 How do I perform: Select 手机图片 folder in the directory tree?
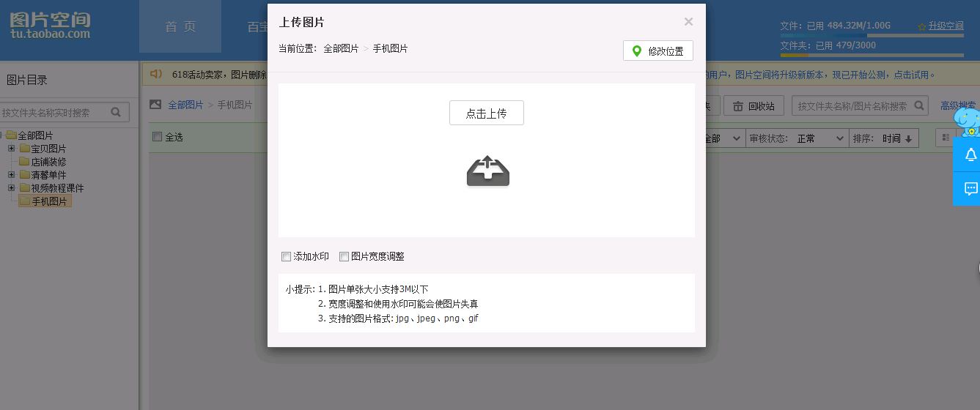coord(49,201)
